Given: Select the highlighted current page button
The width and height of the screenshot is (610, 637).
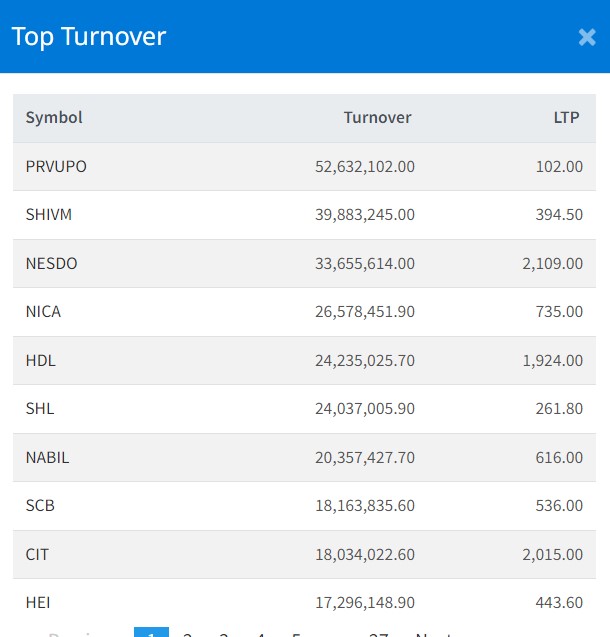Looking at the screenshot, I should [x=151, y=632].
